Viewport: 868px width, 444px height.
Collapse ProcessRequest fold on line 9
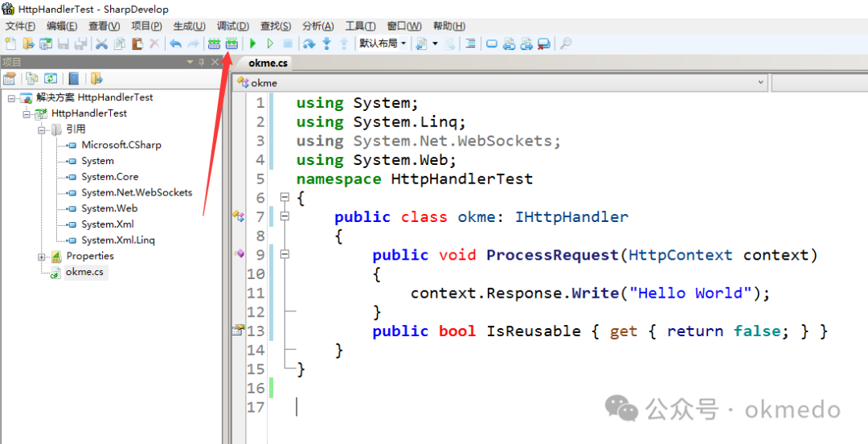[285, 255]
